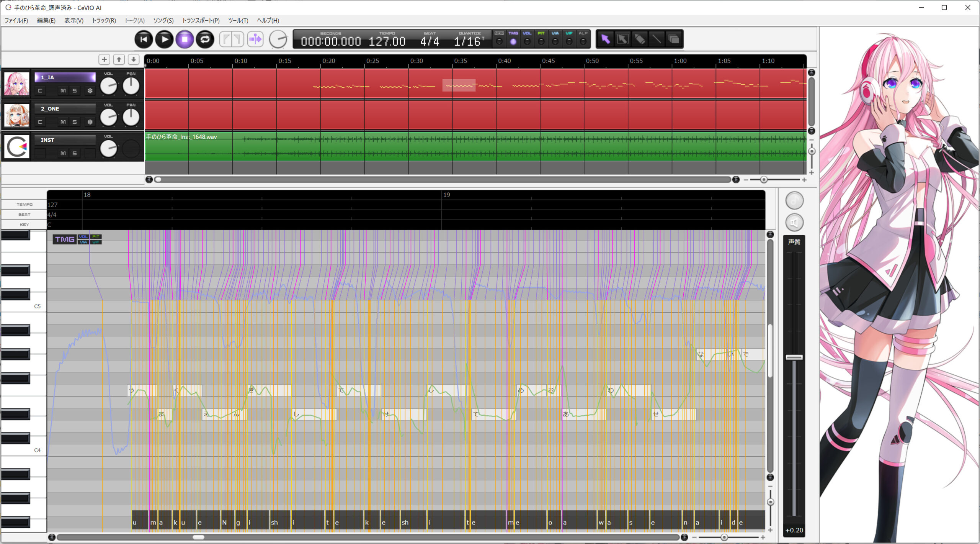Open the トラック(R) menu
This screenshot has height=544, width=980.
pyautogui.click(x=104, y=20)
